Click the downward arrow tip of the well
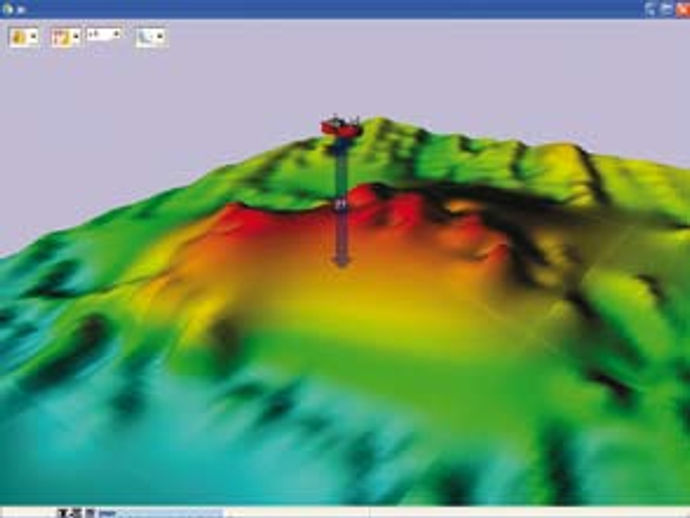The height and width of the screenshot is (518, 690). coord(341,262)
